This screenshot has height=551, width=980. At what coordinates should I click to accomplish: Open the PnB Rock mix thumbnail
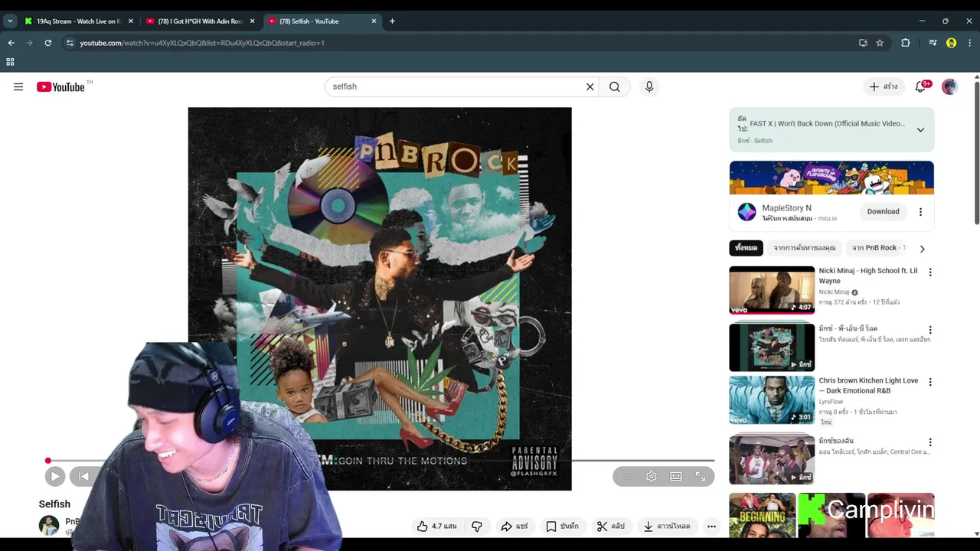point(772,347)
